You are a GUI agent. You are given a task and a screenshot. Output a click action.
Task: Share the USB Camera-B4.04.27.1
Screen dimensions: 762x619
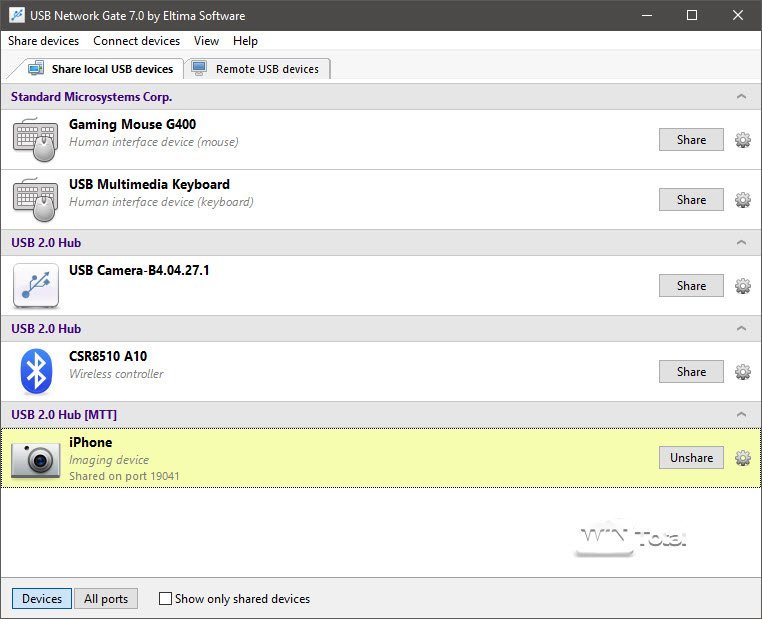pos(691,286)
